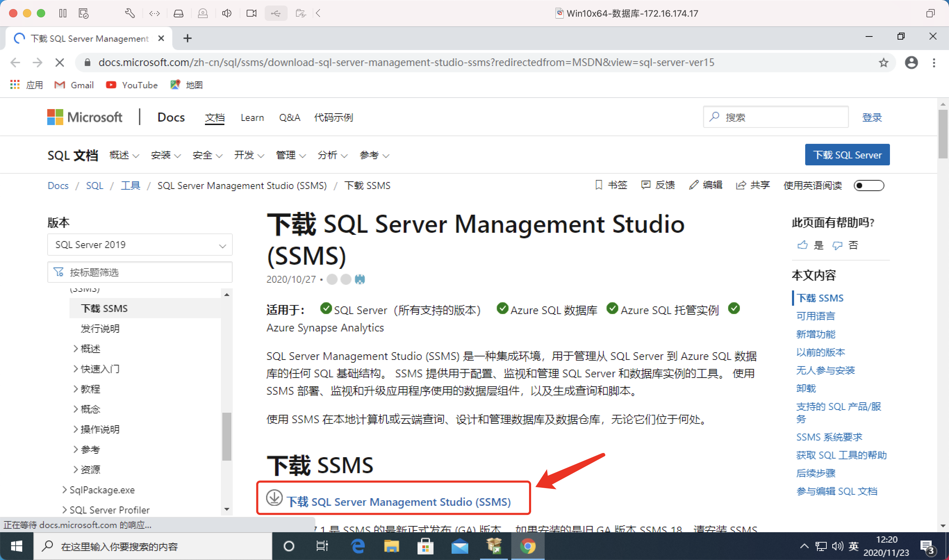The height and width of the screenshot is (560, 949).
Task: Jump to 无人参与安装 in page contents
Action: tap(825, 370)
